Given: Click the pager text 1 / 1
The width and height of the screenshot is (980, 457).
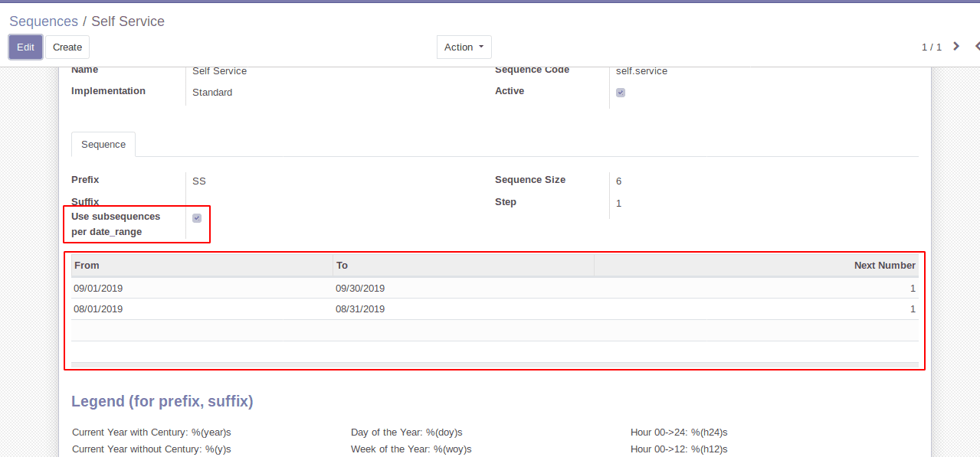Looking at the screenshot, I should (x=931, y=47).
